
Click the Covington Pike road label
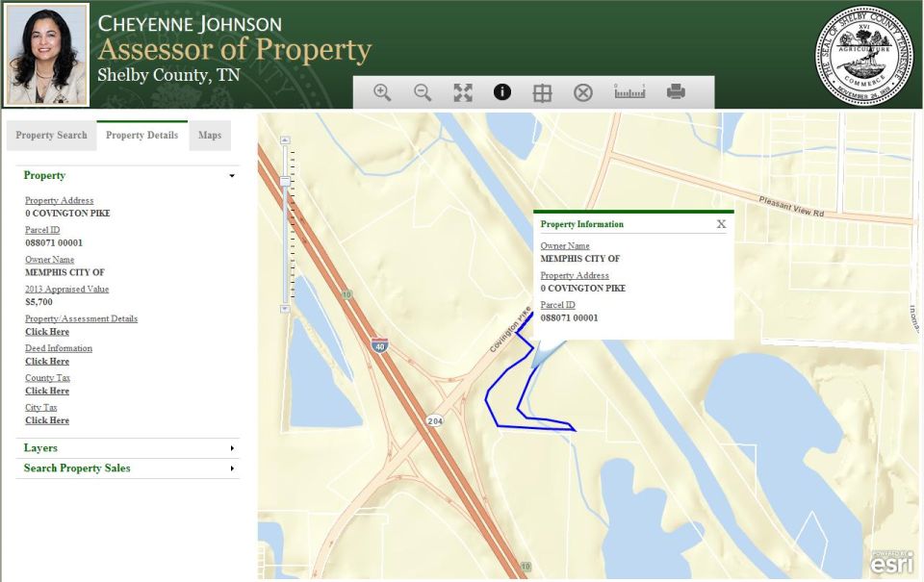click(510, 331)
